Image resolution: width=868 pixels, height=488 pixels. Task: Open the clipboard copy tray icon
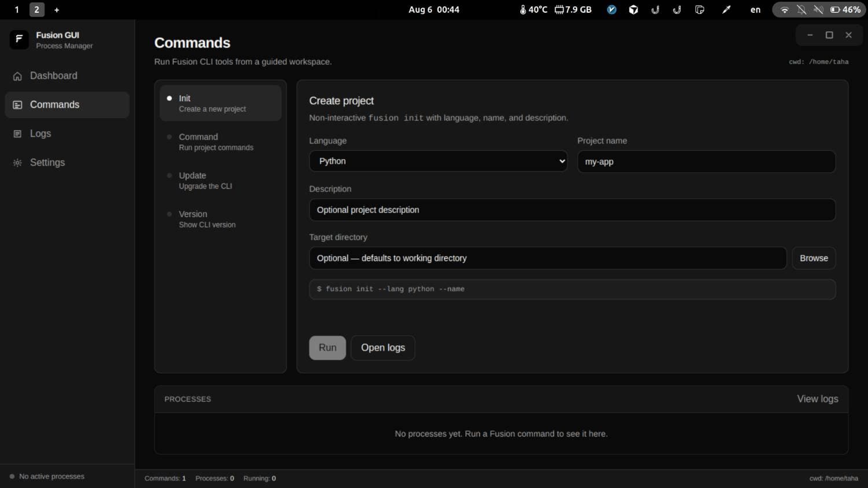pos(700,10)
